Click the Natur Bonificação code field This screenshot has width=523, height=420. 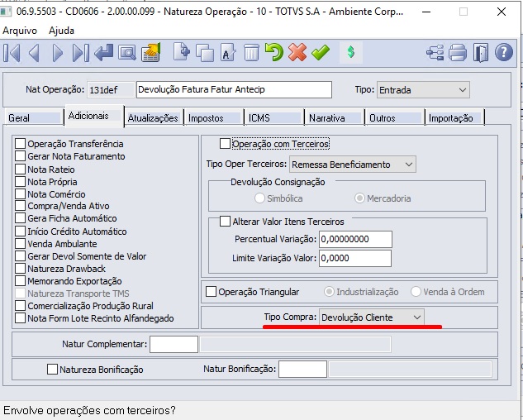[302, 370]
